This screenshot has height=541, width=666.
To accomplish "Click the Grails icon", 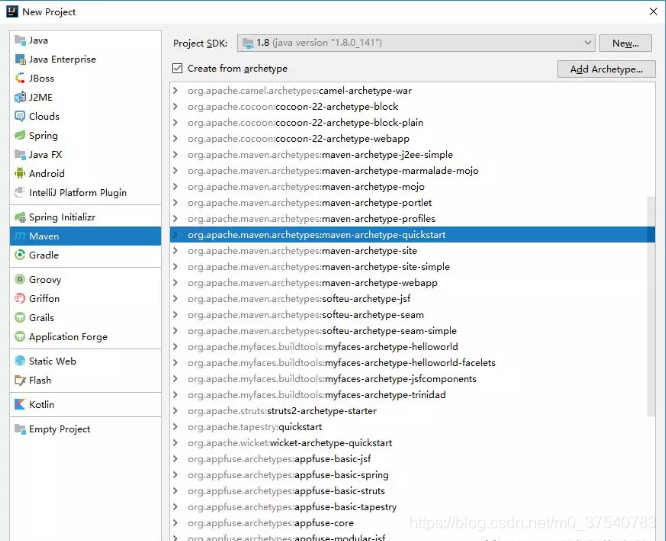I will tap(20, 318).
